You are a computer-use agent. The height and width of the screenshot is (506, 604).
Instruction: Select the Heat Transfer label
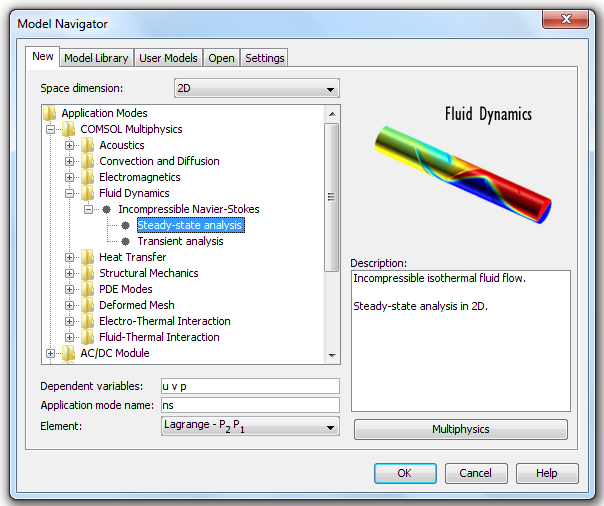(133, 257)
